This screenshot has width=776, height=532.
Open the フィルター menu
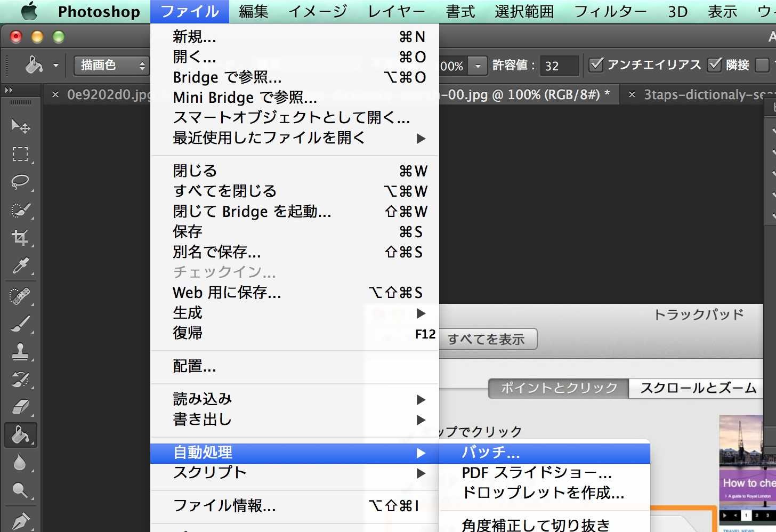tap(611, 11)
